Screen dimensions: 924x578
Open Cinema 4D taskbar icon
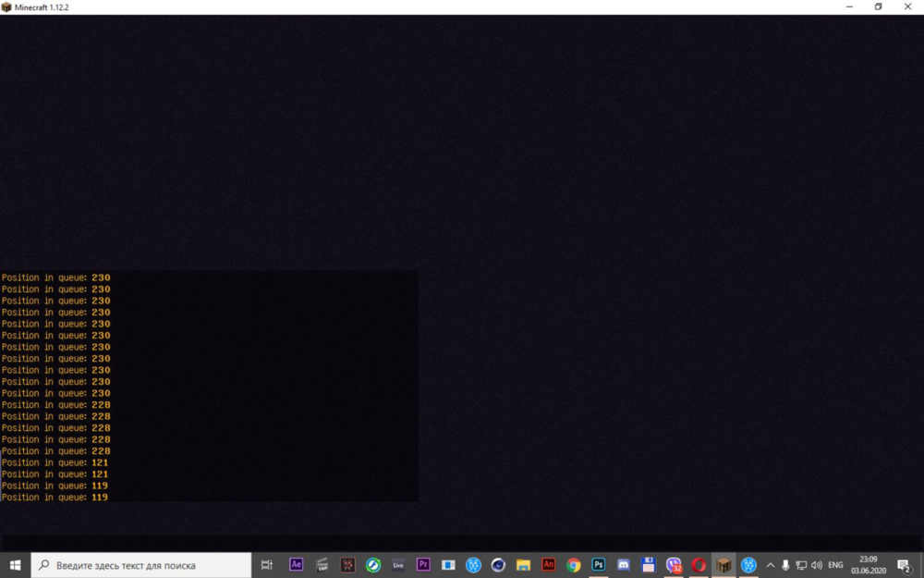[x=498, y=565]
